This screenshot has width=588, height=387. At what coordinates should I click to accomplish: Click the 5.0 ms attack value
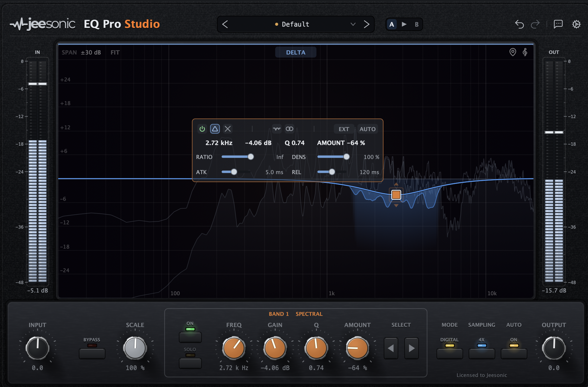[x=274, y=172]
